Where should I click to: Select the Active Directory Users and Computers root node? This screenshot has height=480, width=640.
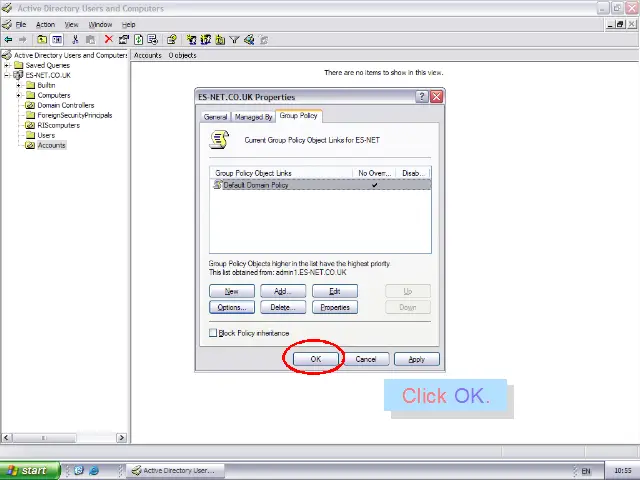(71, 55)
